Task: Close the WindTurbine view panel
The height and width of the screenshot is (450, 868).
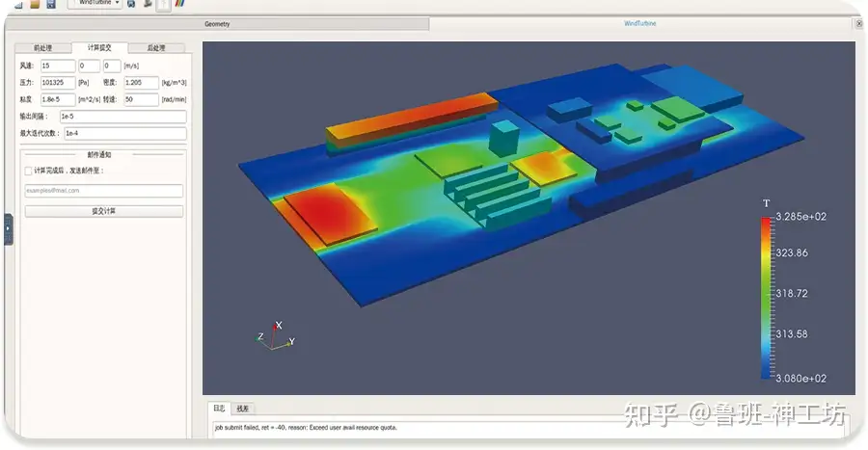Action: [x=859, y=24]
